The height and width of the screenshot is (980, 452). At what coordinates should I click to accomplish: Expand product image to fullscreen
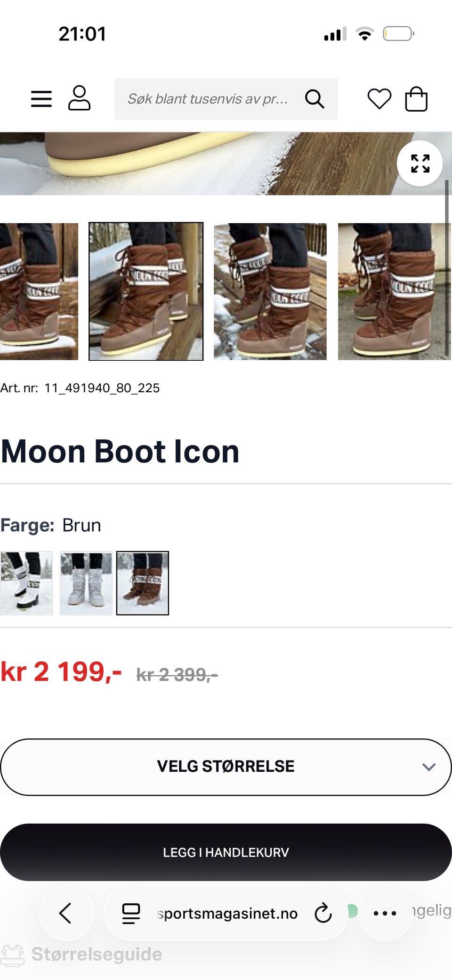click(x=420, y=163)
